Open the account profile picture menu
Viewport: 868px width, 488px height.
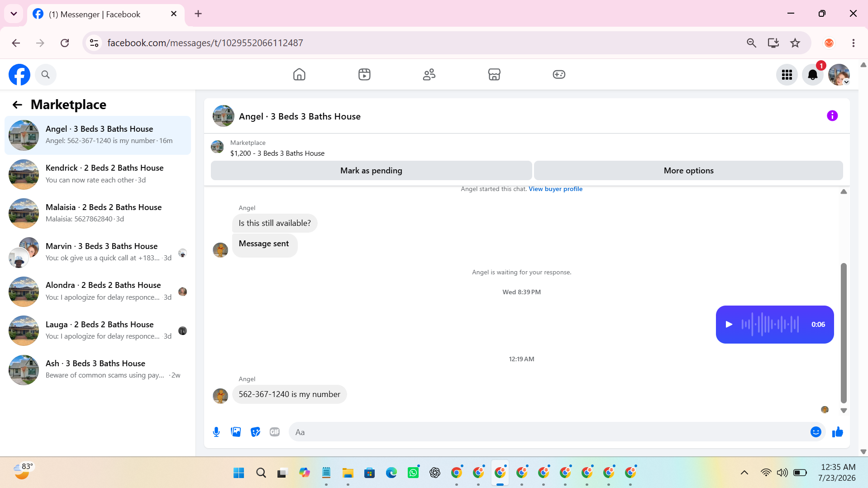click(839, 75)
